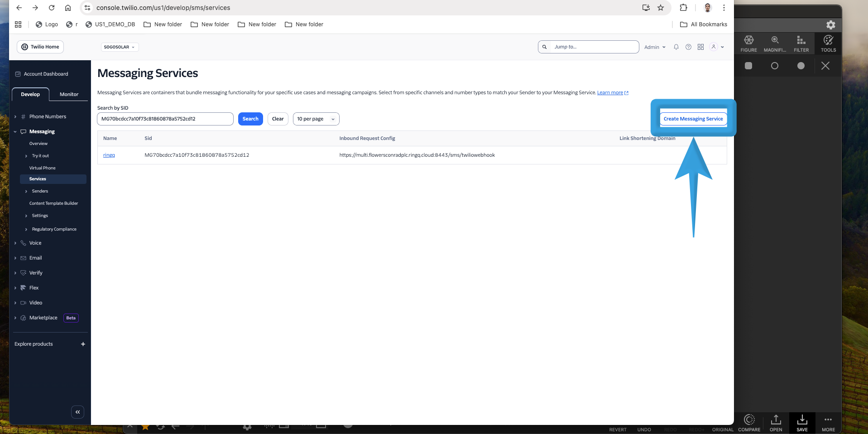Show the Original image in the editor
The height and width of the screenshot is (434, 868).
point(723,429)
